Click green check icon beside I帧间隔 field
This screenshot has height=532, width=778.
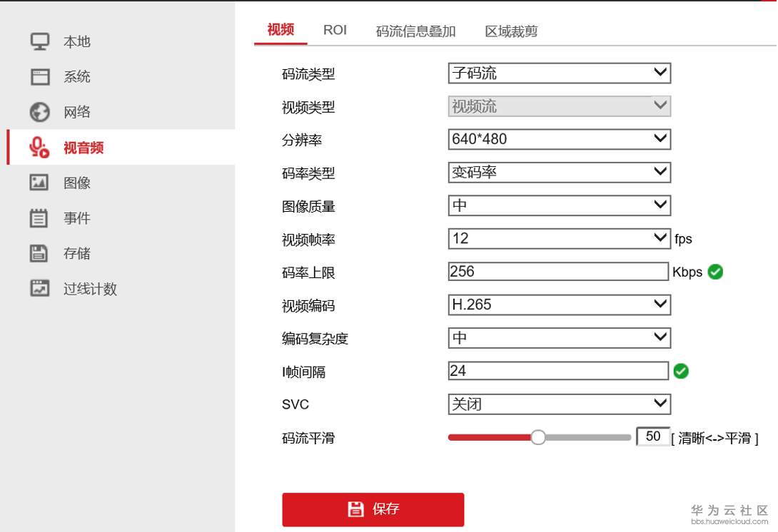click(x=681, y=371)
